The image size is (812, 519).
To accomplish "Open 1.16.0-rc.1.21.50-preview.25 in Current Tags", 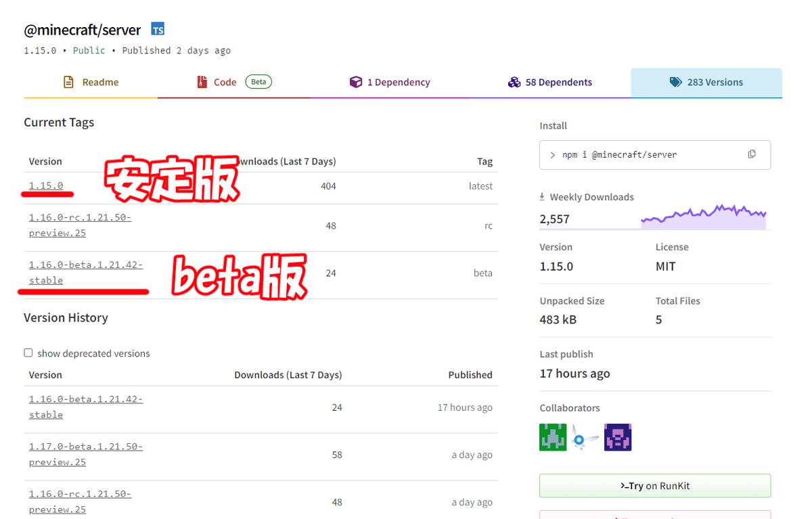I will [x=80, y=225].
